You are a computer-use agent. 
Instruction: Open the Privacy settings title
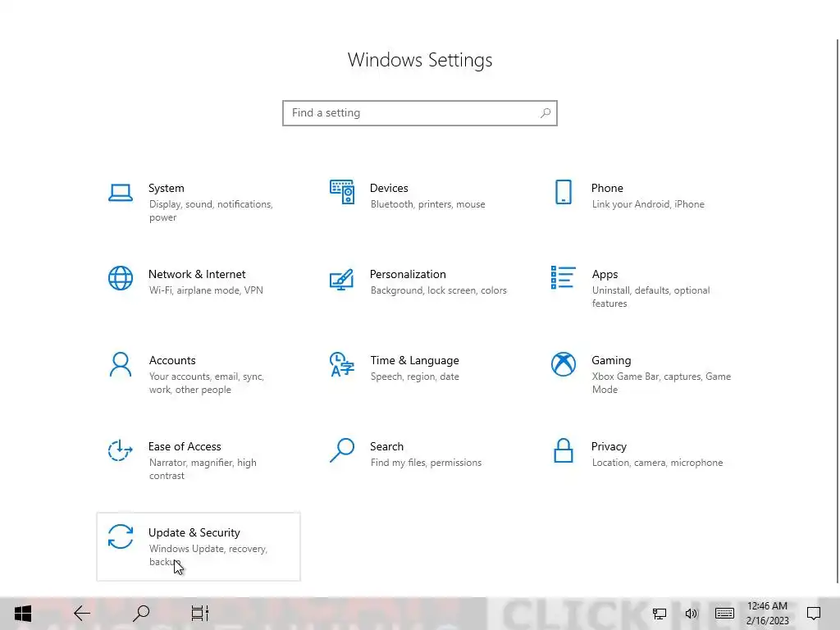point(609,447)
